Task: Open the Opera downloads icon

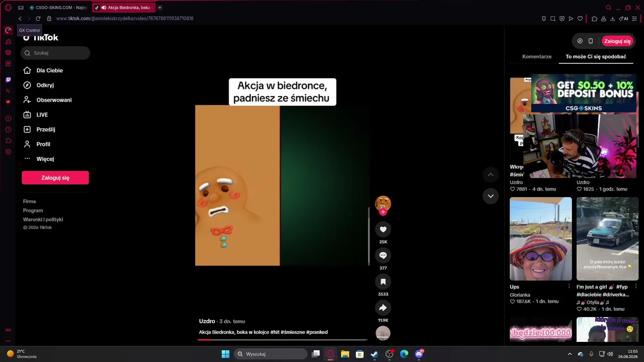Action: 612,19
